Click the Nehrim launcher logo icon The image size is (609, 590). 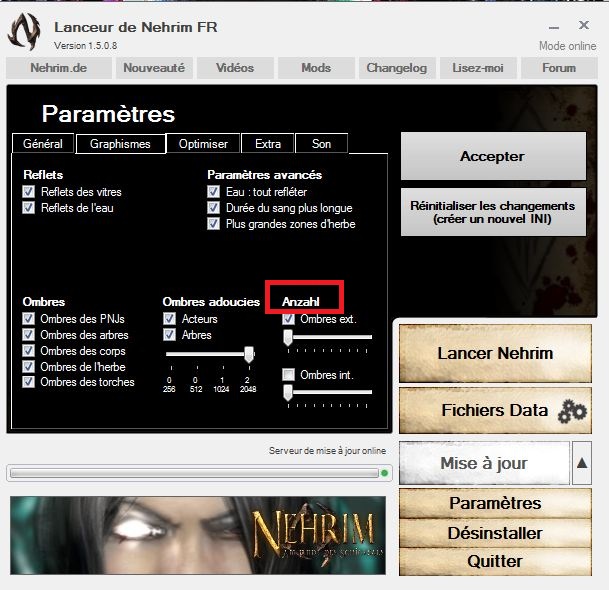[x=24, y=32]
